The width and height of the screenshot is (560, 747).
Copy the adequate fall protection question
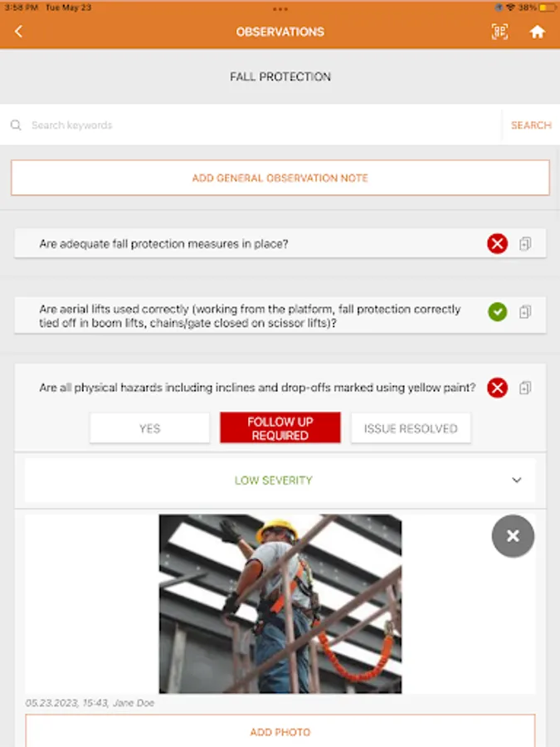click(525, 244)
